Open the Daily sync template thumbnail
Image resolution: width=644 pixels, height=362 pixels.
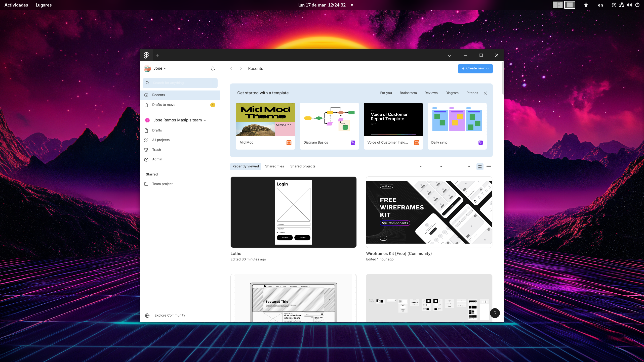click(457, 119)
